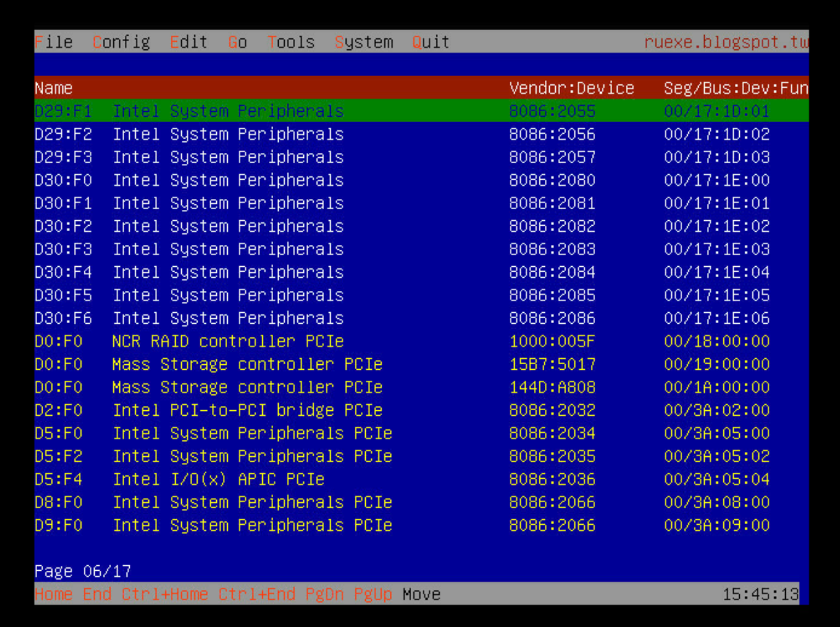Click the Quit menu item
Image resolution: width=840 pixels, height=627 pixels.
tap(430, 42)
